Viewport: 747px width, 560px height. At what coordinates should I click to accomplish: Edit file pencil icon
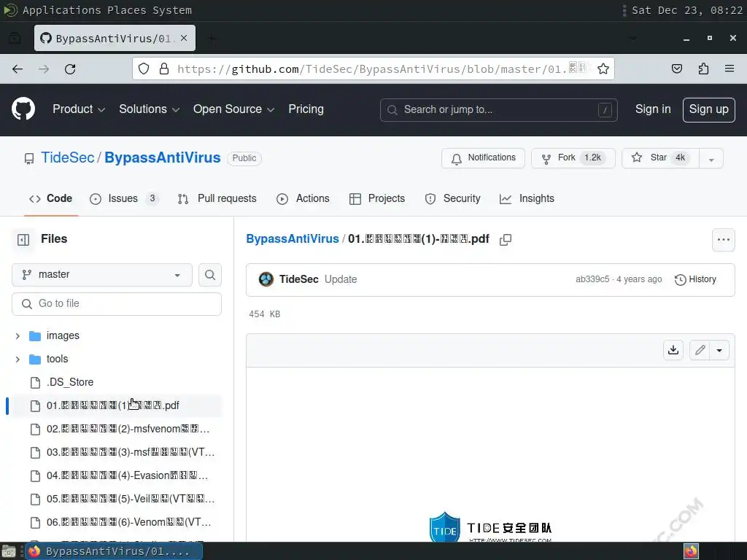point(700,351)
